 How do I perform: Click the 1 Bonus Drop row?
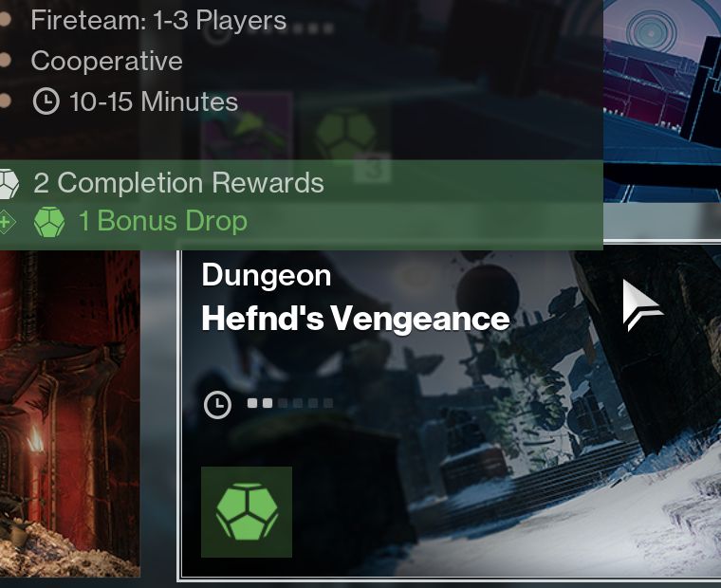(x=301, y=222)
